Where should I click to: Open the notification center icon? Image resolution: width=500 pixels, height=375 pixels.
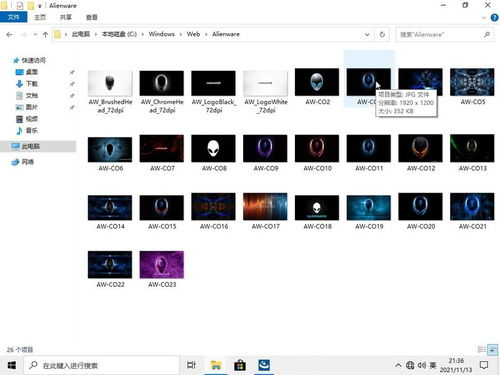coord(484,365)
